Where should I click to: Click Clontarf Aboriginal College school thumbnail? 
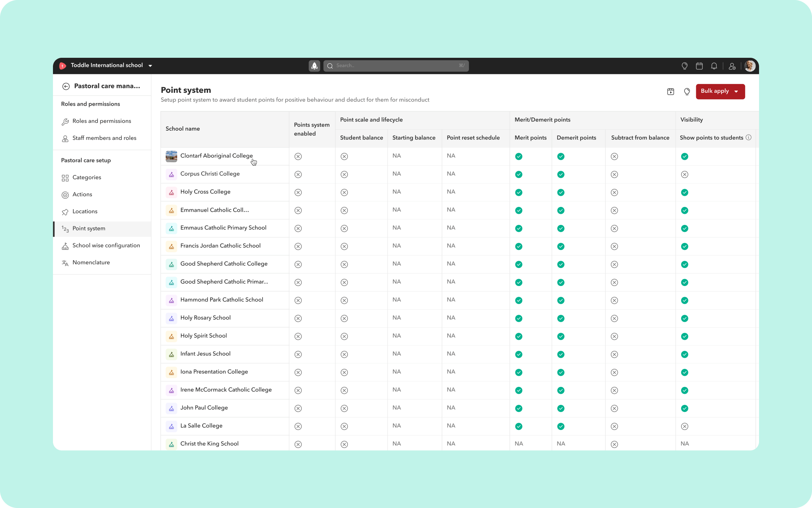click(171, 156)
